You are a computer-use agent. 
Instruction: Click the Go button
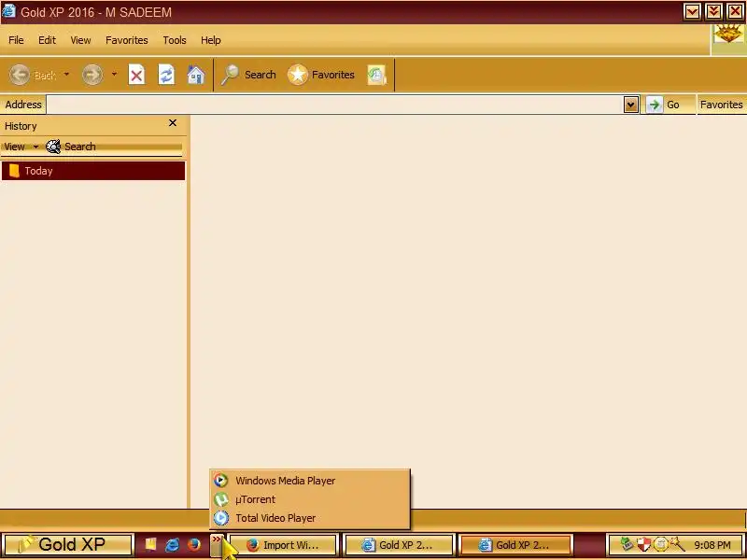coord(666,105)
